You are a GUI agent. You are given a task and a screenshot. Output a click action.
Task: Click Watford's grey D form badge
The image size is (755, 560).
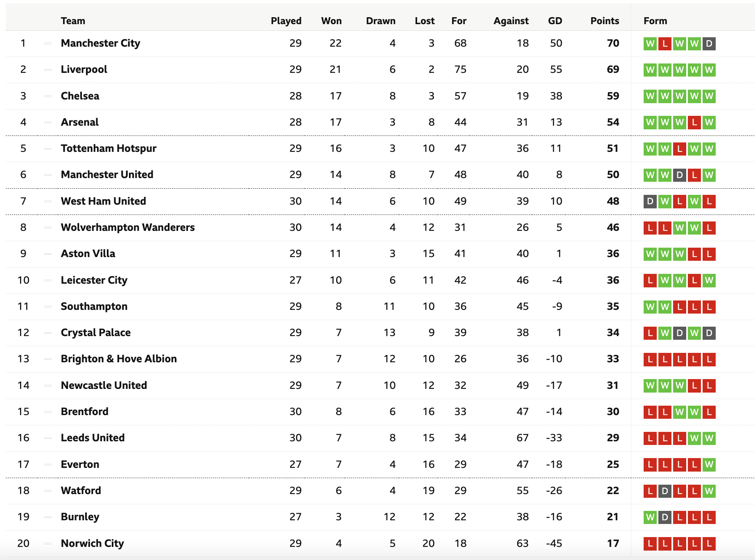(665, 491)
